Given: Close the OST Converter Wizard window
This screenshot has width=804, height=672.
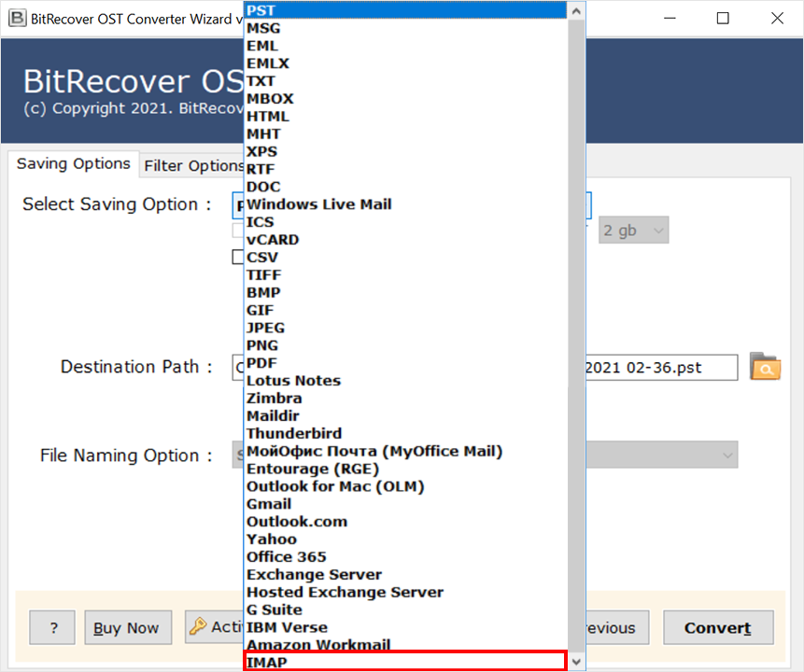Looking at the screenshot, I should (777, 19).
